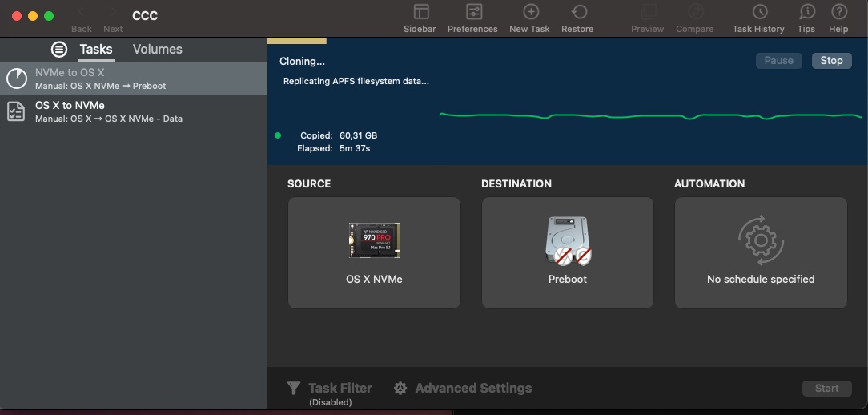
Task: Click the green status dot beside Copied
Action: 277,135
